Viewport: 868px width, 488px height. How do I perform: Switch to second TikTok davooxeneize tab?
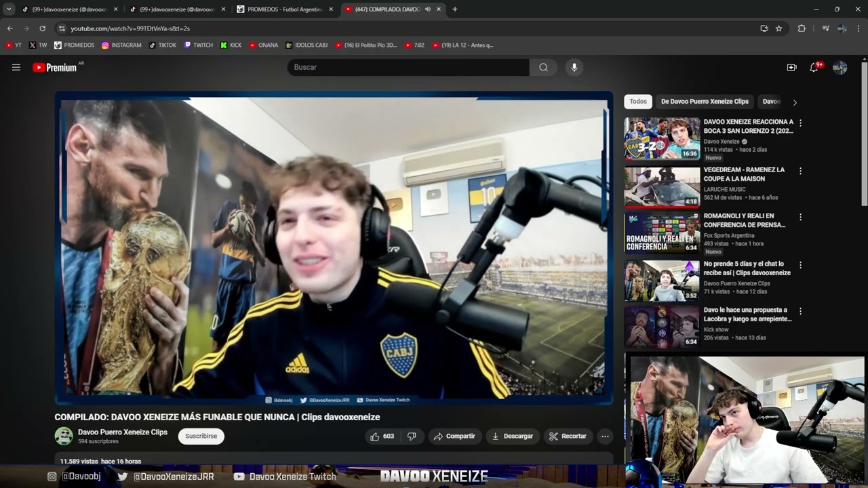coord(176,9)
